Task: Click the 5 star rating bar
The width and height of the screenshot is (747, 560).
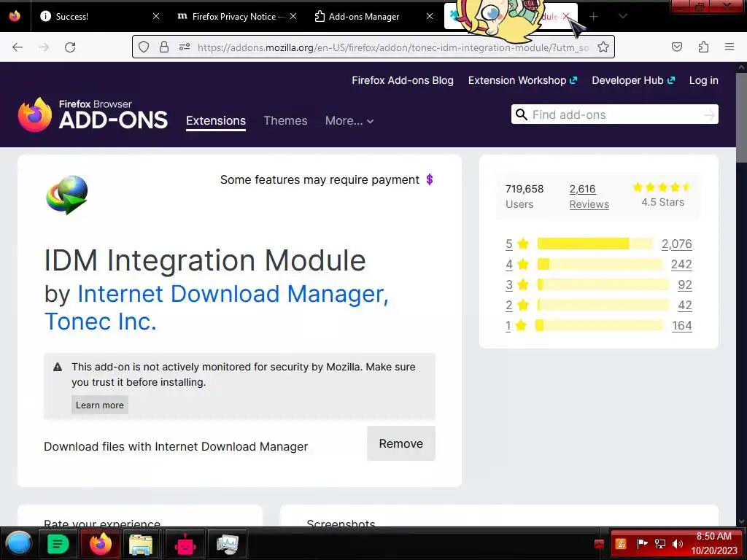Action: (x=595, y=244)
